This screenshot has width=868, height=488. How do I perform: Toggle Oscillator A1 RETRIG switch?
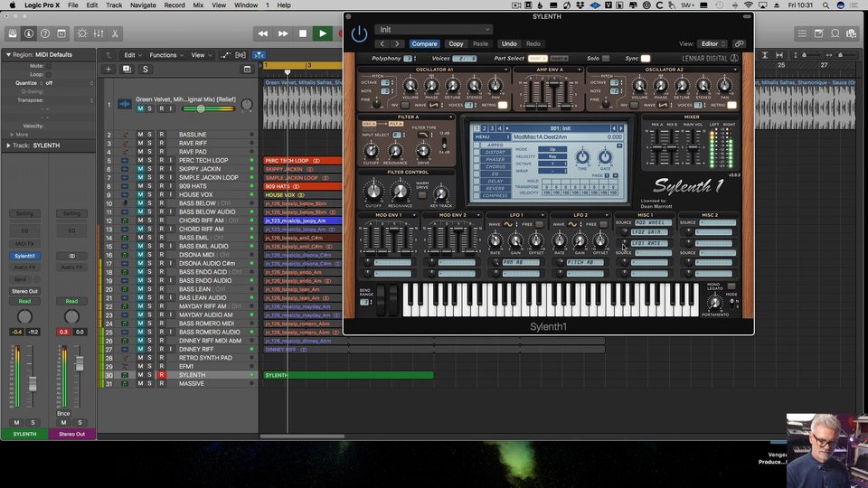(503, 105)
